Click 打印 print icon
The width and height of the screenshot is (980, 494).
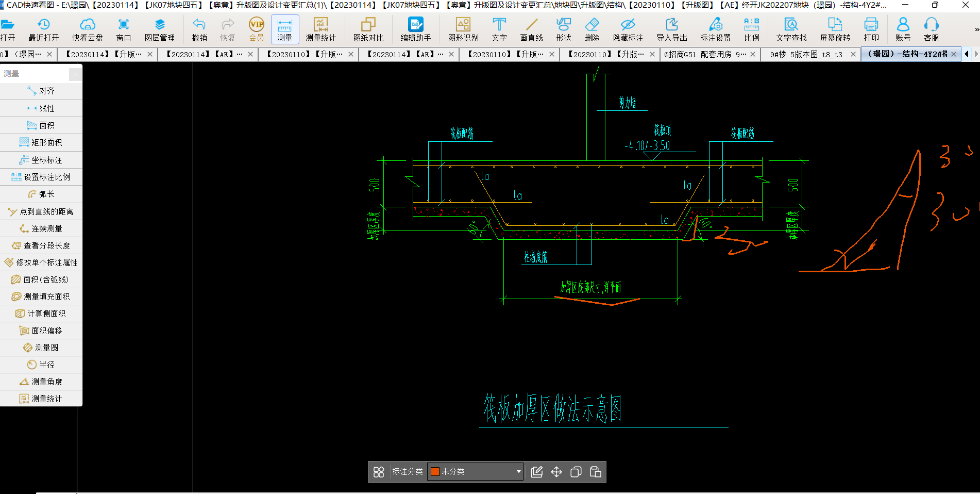(x=871, y=30)
